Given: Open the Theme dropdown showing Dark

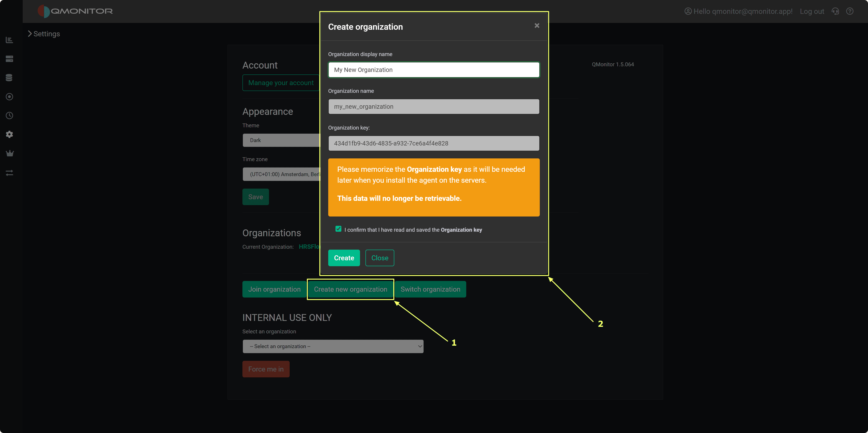Looking at the screenshot, I should pyautogui.click(x=281, y=140).
